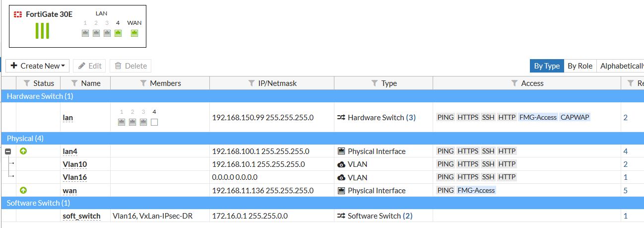Click the green up-status icon for lan4
This screenshot has width=644, height=228.
tap(23, 151)
